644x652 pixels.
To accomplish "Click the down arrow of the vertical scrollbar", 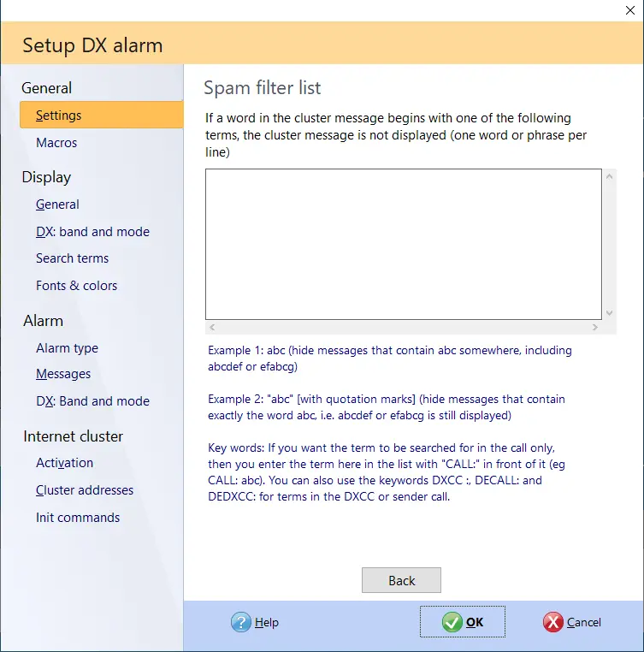I will (610, 313).
